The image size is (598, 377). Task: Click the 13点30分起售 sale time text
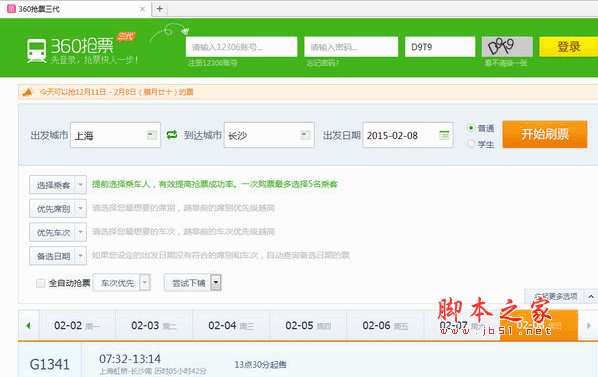[x=260, y=365]
